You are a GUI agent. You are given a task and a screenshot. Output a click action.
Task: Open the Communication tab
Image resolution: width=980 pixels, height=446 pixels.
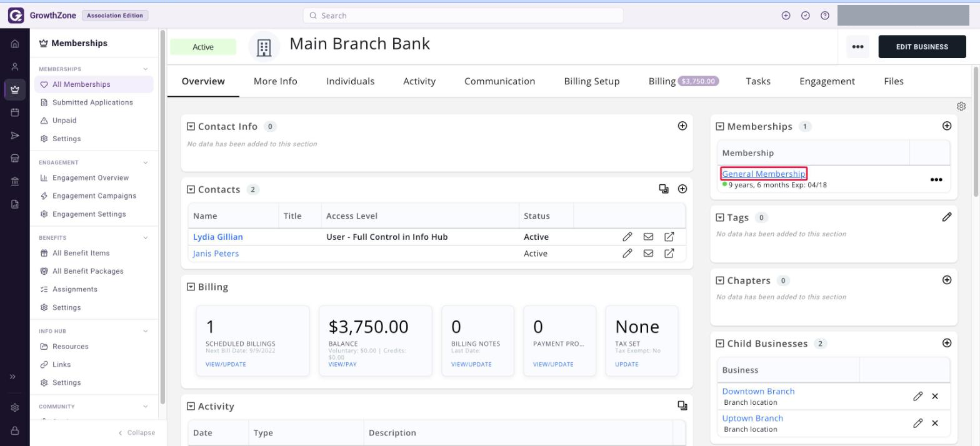click(x=500, y=81)
